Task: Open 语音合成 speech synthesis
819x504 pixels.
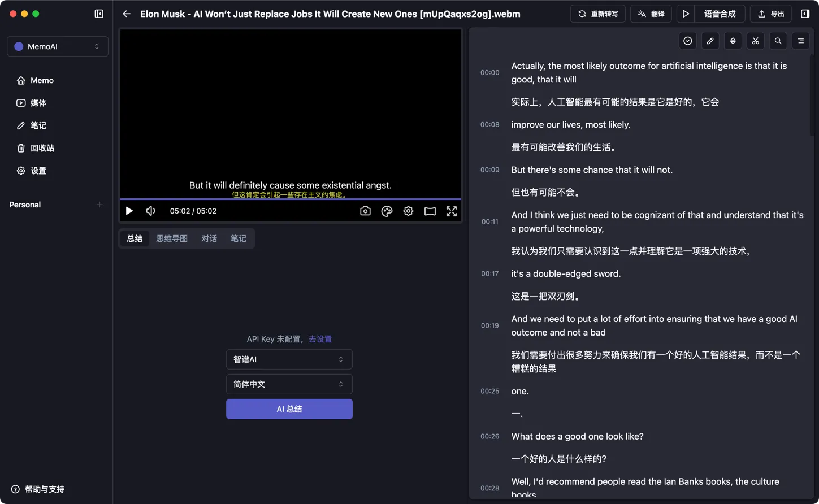Action: click(x=720, y=14)
